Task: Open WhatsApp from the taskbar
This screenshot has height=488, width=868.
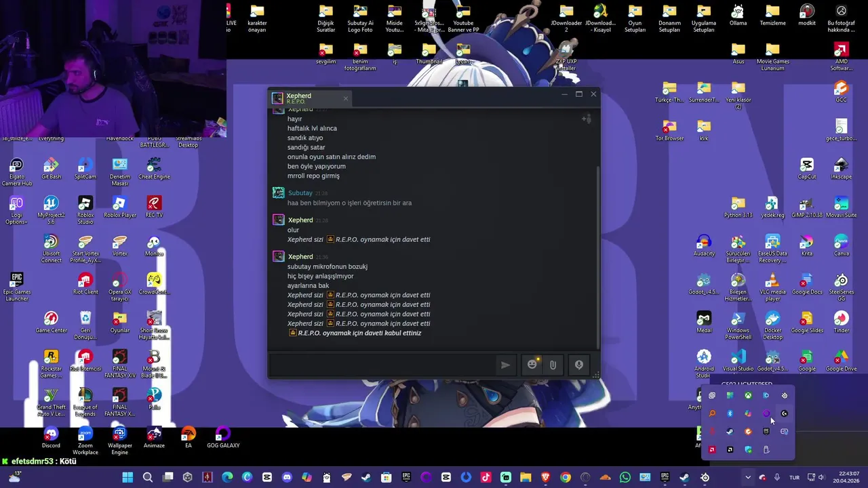Action: coord(625,477)
